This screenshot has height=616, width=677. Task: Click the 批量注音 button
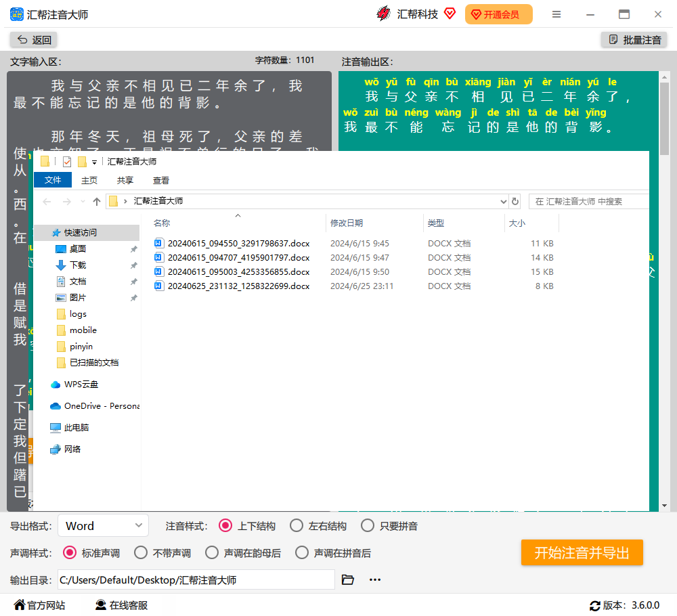(634, 40)
